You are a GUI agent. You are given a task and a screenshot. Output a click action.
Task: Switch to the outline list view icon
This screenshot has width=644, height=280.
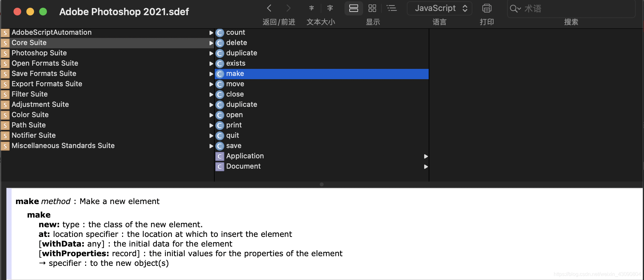click(x=391, y=8)
